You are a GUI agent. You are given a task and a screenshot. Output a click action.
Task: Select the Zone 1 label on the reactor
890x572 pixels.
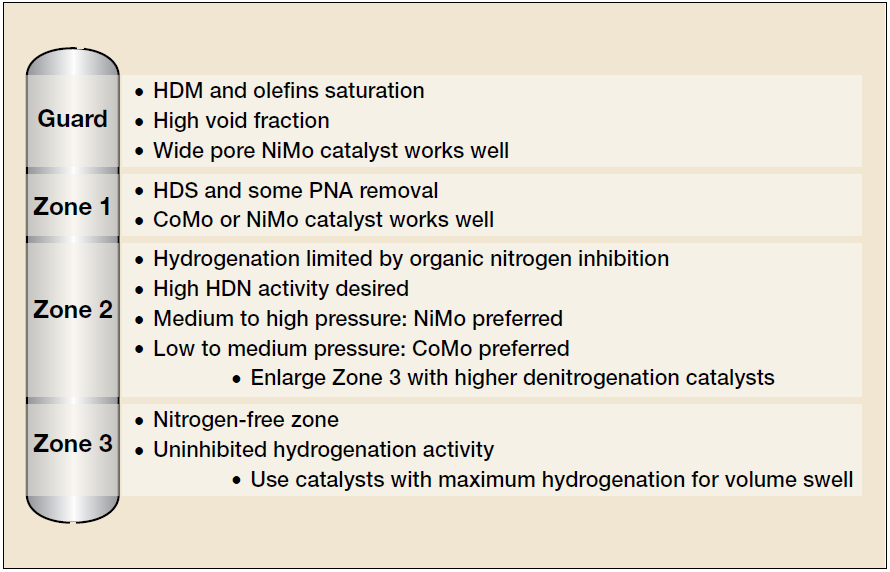(72, 207)
